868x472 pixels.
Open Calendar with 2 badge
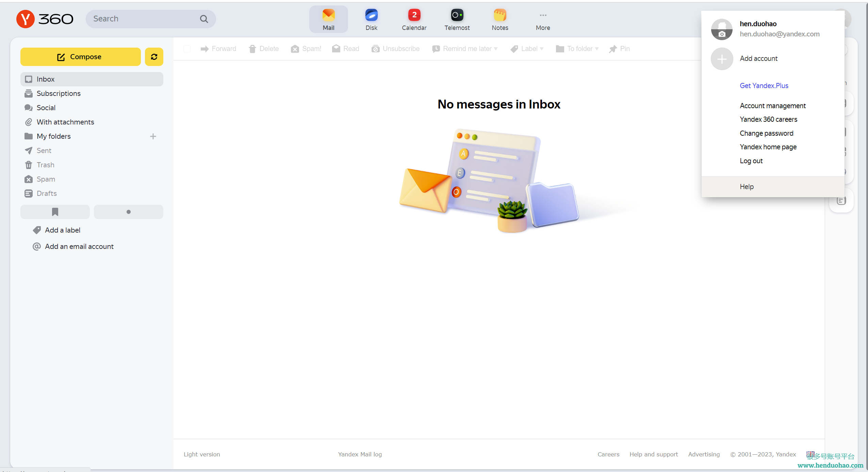tap(414, 19)
